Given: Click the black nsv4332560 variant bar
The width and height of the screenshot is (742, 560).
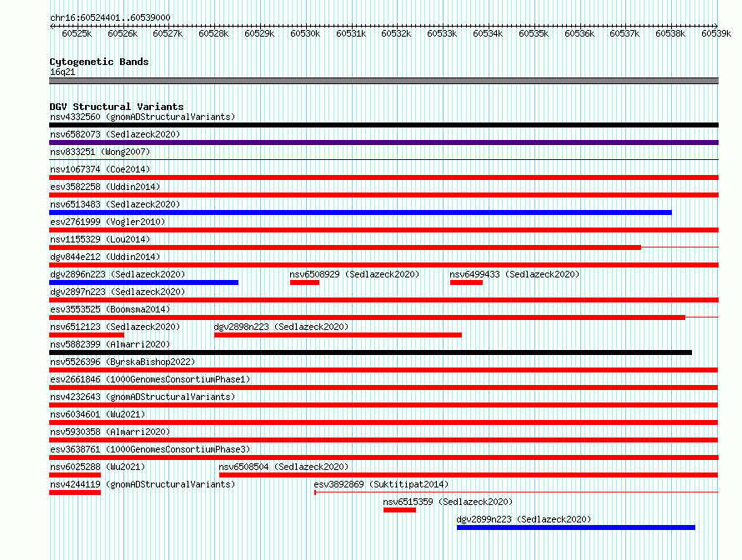Looking at the screenshot, I should (384, 125).
